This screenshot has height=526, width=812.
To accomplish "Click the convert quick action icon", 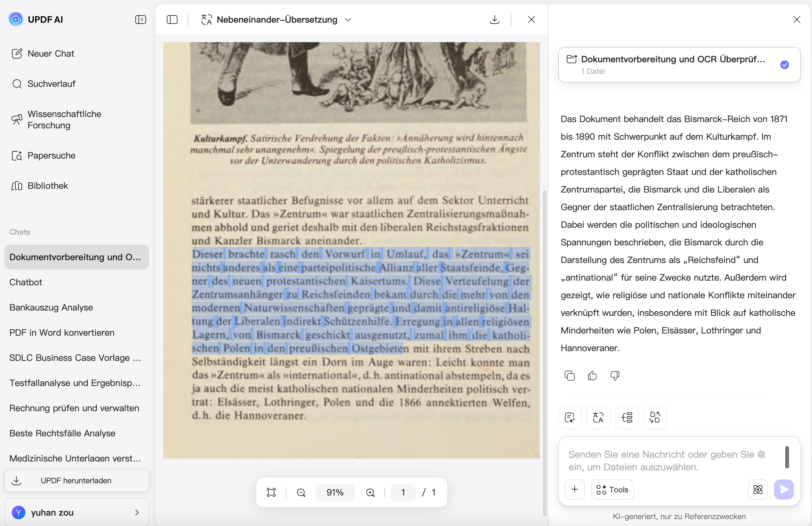I will [x=655, y=417].
